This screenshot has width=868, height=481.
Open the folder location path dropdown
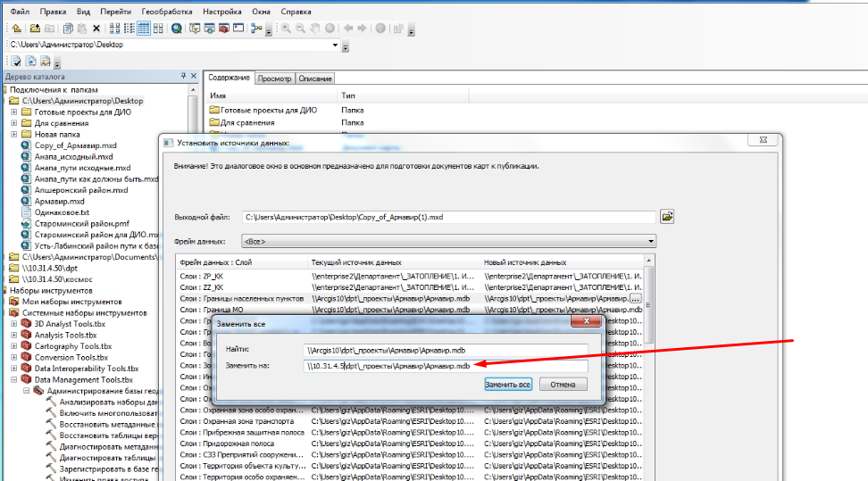coord(335,45)
